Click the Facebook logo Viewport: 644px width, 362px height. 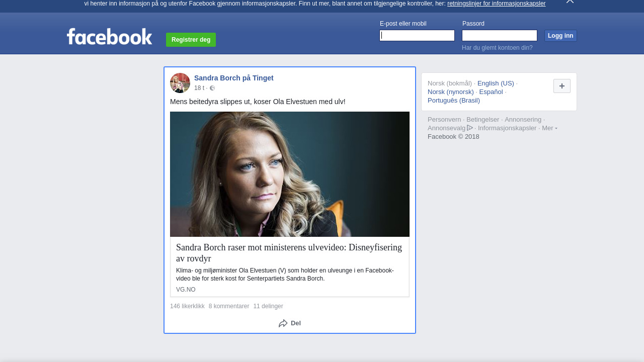click(x=109, y=37)
